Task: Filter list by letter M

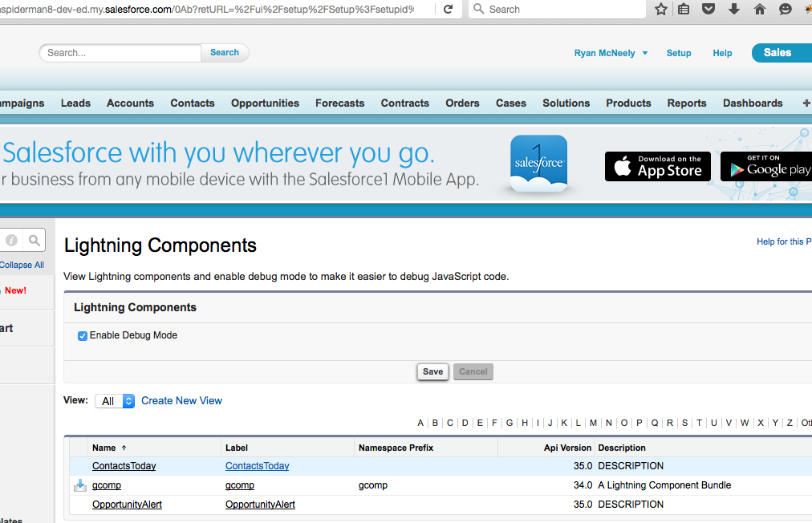Action: click(593, 423)
